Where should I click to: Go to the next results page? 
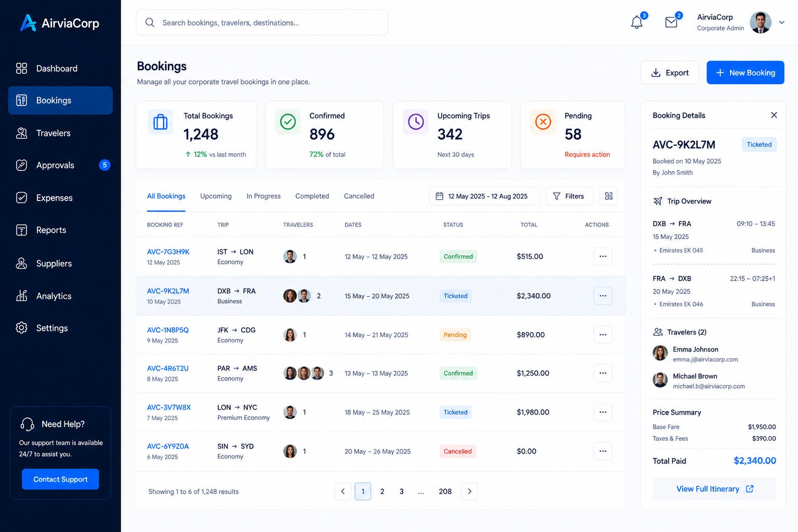(469, 491)
